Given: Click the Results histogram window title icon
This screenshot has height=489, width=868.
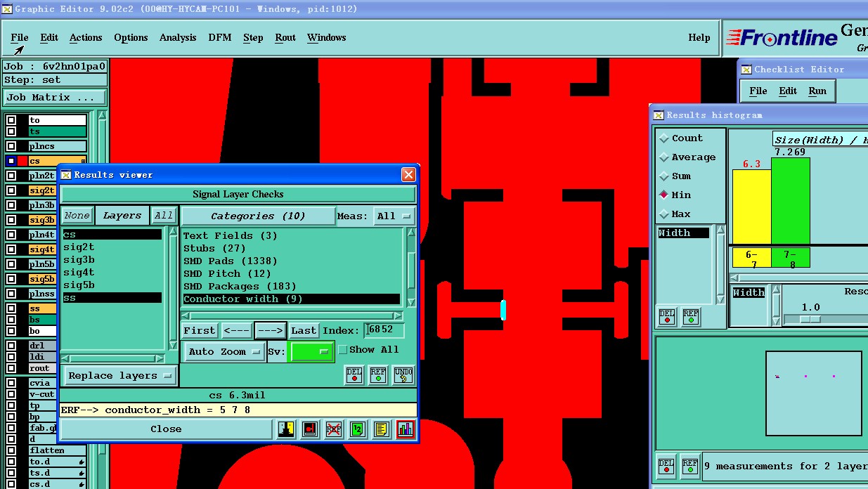Looking at the screenshot, I should coord(659,115).
